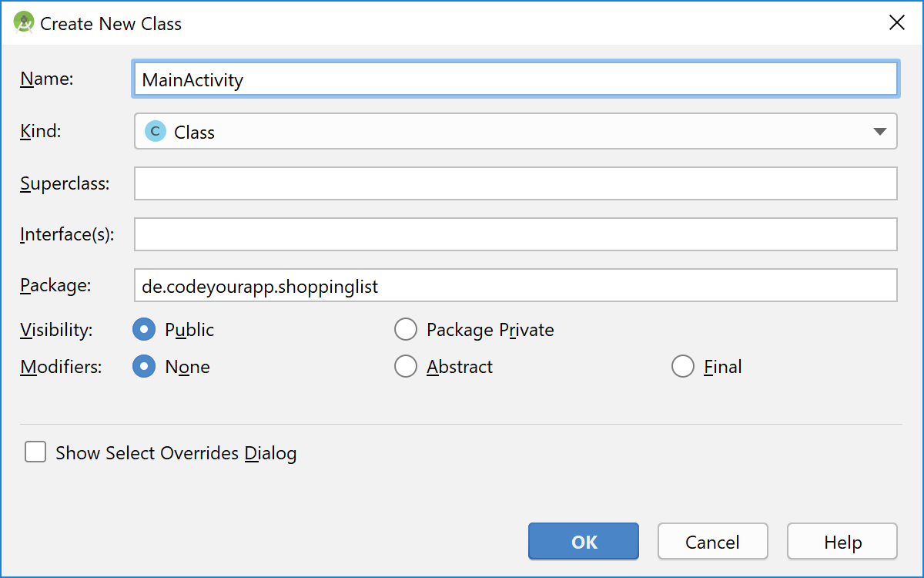Click the Kind: label
This screenshot has width=924, height=578.
(x=41, y=131)
